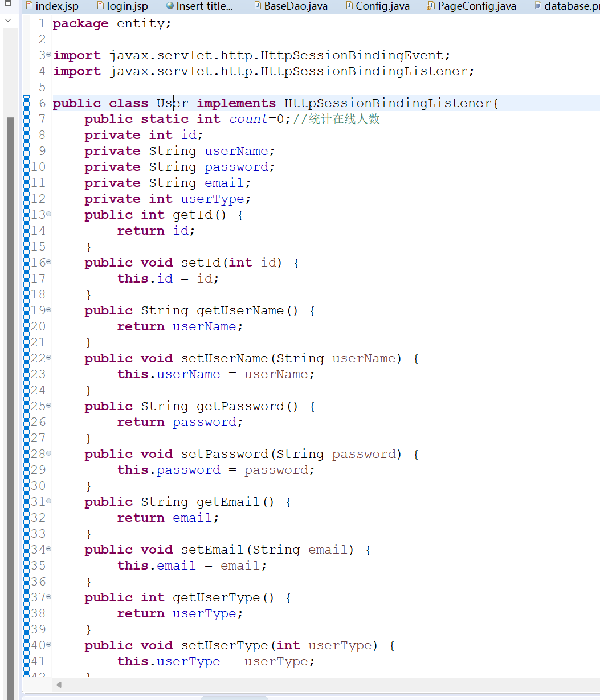Click 'this.id' on line 17
The width and height of the screenshot is (600, 700).
point(145,279)
